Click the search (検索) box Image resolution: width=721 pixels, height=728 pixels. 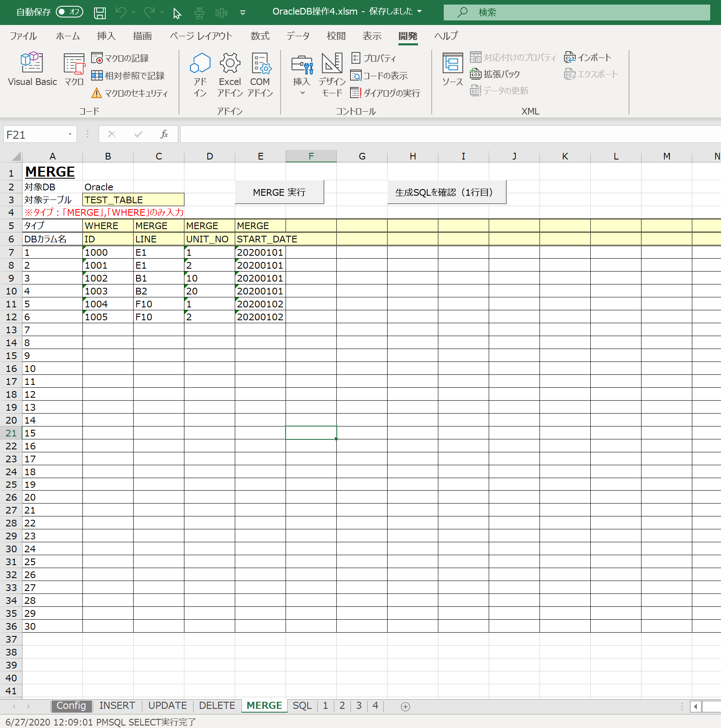tap(577, 12)
